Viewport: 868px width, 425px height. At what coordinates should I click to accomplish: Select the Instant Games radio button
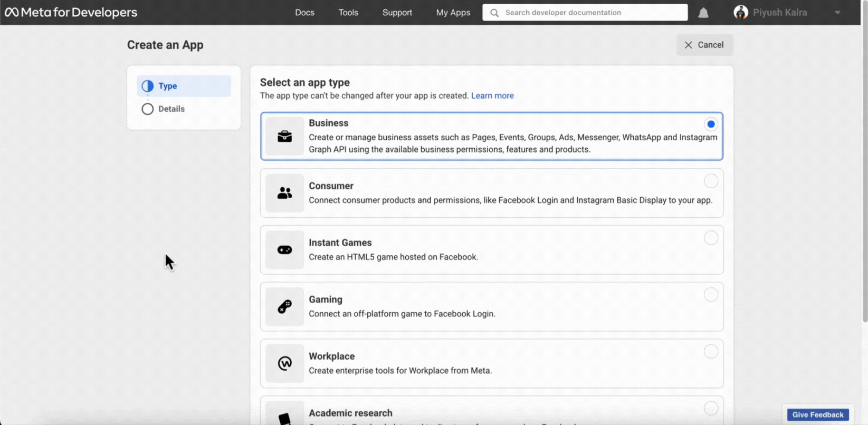pos(711,238)
